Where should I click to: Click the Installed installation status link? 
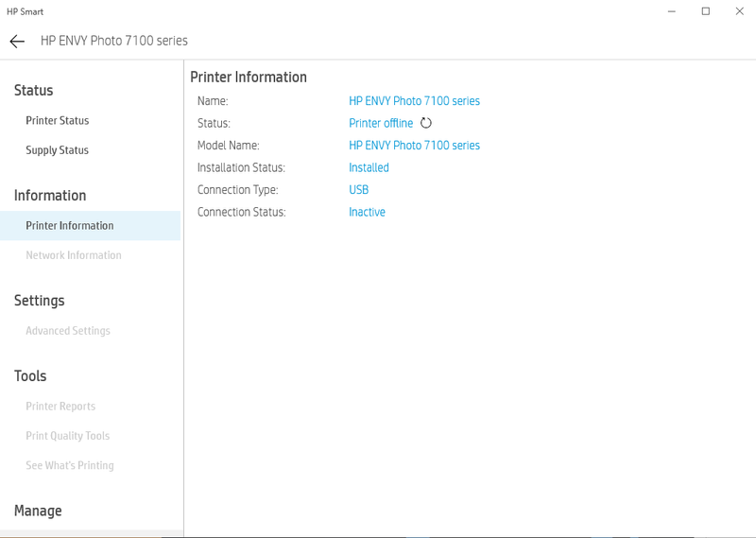369,167
